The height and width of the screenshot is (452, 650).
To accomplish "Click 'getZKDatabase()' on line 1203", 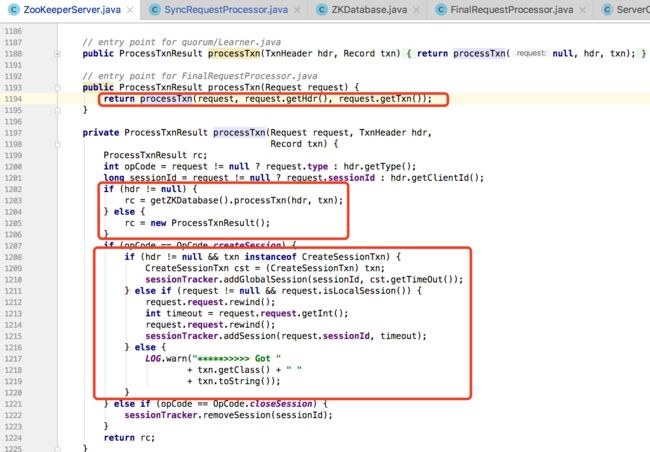I will tap(189, 200).
